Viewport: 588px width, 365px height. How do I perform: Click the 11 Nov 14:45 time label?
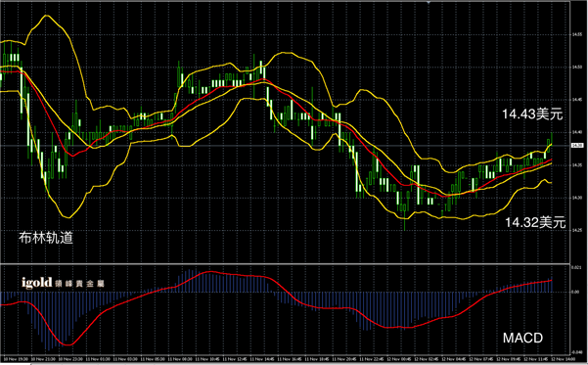[x=262, y=359]
